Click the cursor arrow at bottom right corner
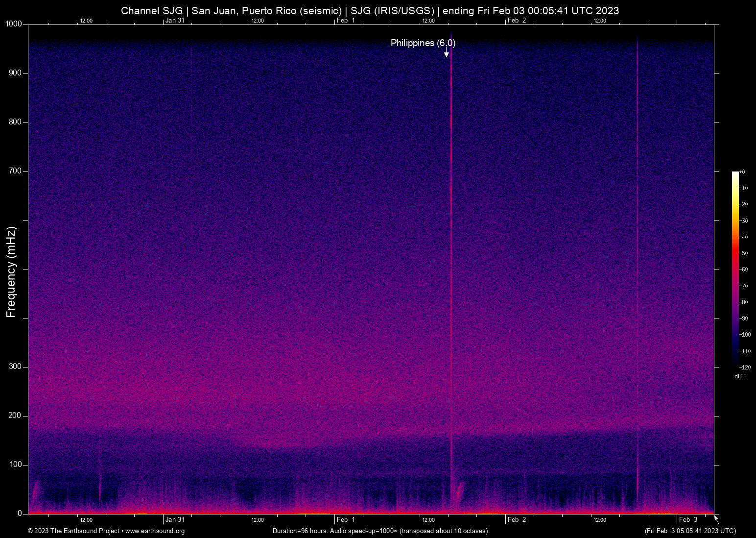 pyautogui.click(x=715, y=518)
